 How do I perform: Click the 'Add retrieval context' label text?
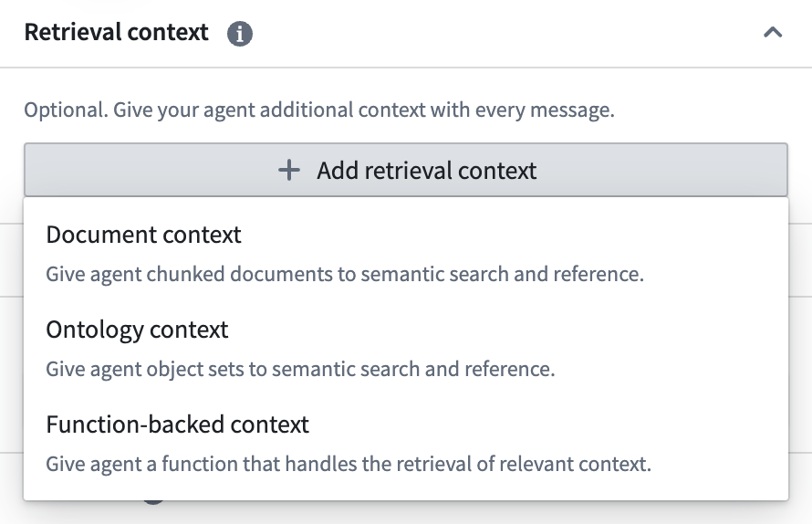426,170
